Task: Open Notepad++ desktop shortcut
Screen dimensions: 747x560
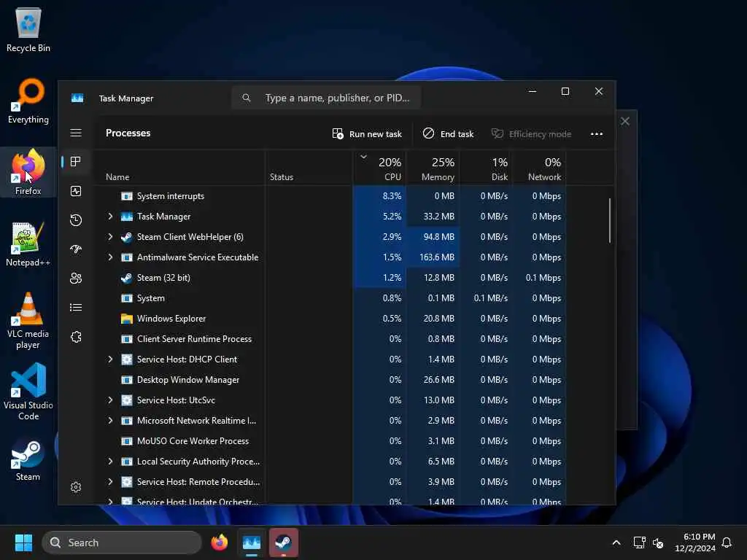Action: pos(28,244)
